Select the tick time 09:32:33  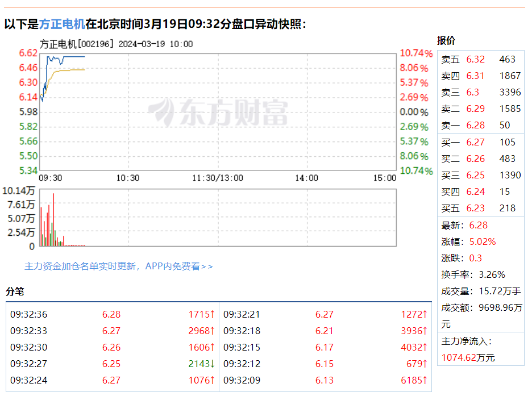29,331
